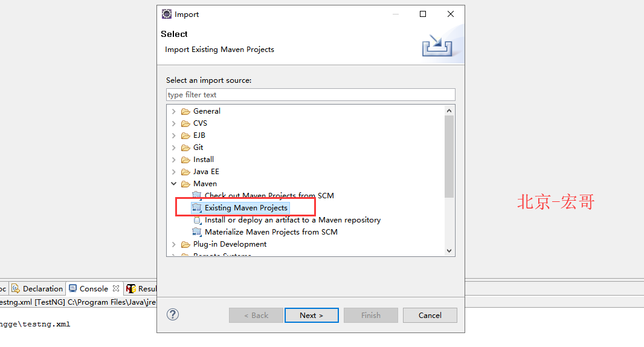The height and width of the screenshot is (347, 644).
Task: Focus the type filter text field
Action: [311, 94]
